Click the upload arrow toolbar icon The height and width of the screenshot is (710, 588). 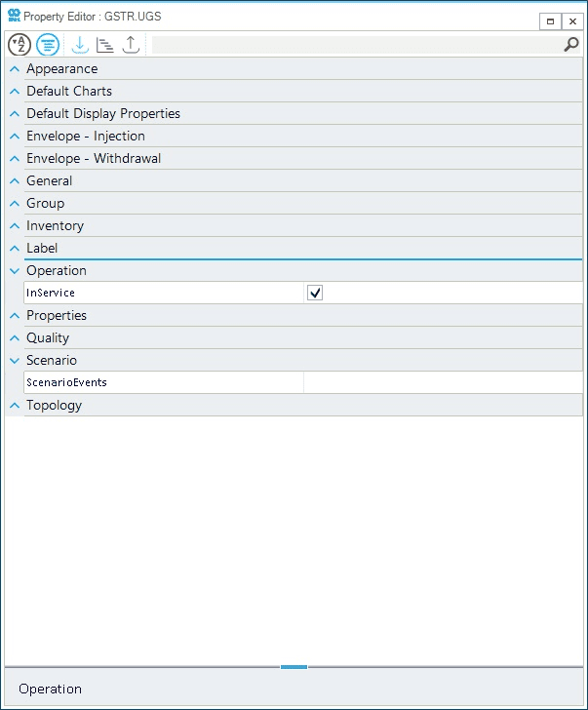coord(131,45)
